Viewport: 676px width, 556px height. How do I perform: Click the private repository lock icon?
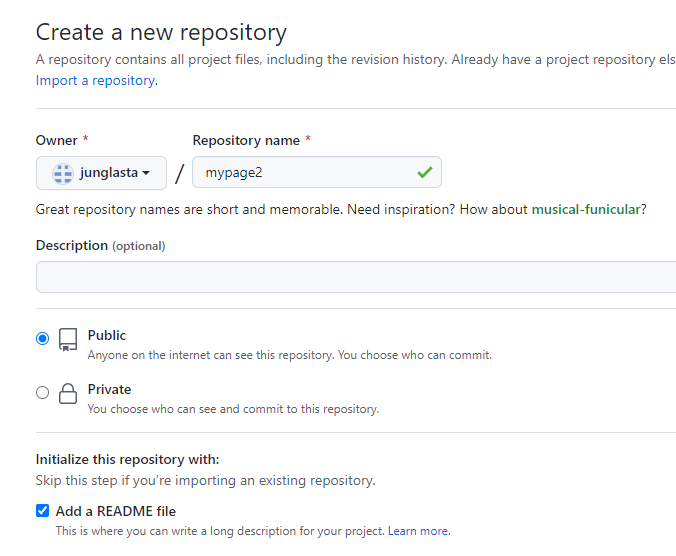click(68, 393)
